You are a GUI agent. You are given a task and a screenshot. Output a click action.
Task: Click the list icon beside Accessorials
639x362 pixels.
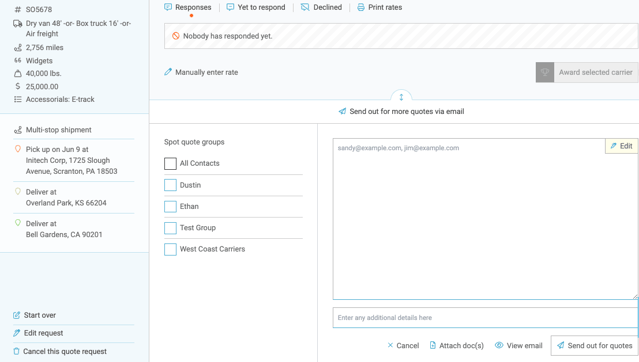coord(18,99)
